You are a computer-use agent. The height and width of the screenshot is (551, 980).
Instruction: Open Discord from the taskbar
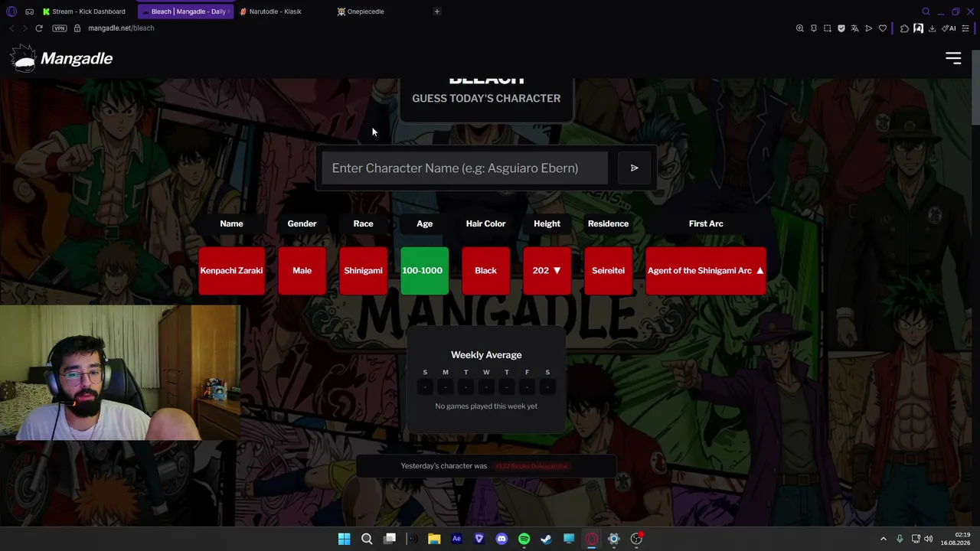(501, 539)
